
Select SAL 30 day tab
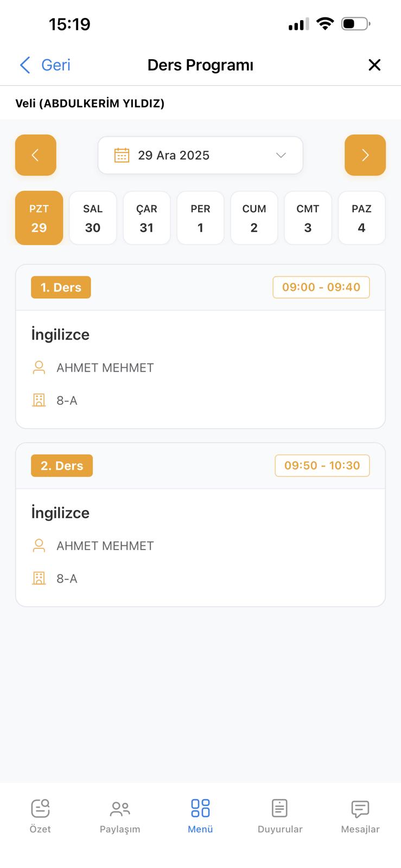[x=93, y=218]
